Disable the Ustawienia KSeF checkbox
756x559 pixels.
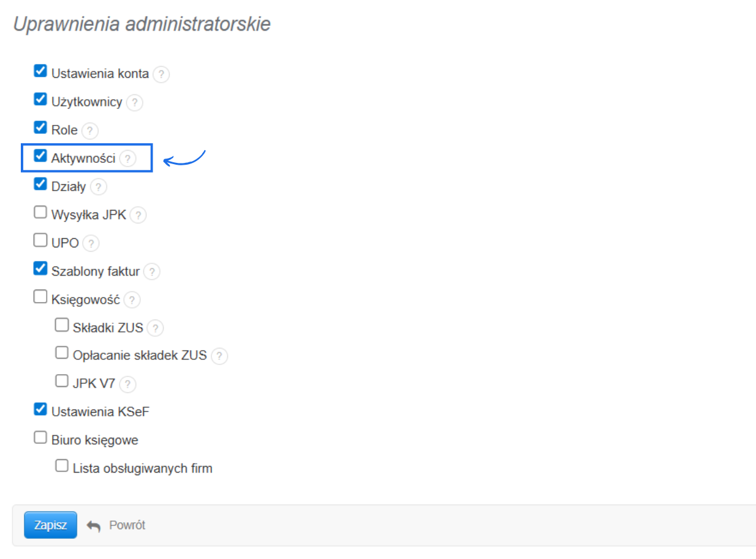(x=40, y=409)
